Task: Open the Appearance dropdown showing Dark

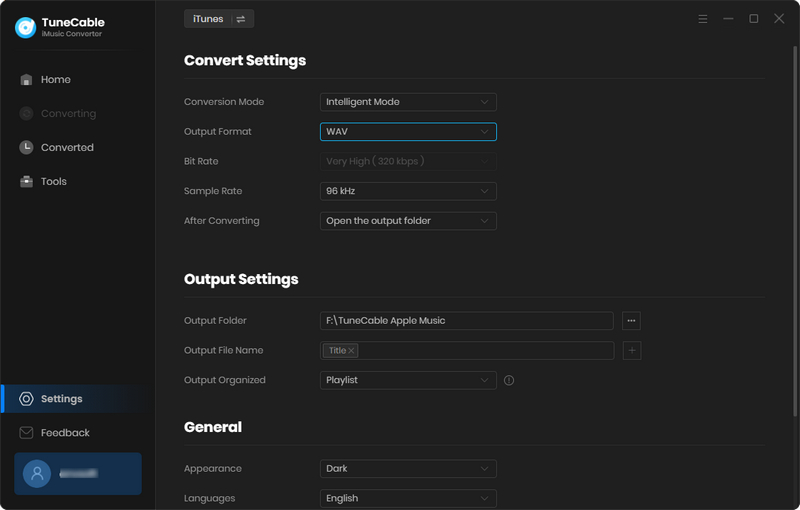Action: point(408,469)
